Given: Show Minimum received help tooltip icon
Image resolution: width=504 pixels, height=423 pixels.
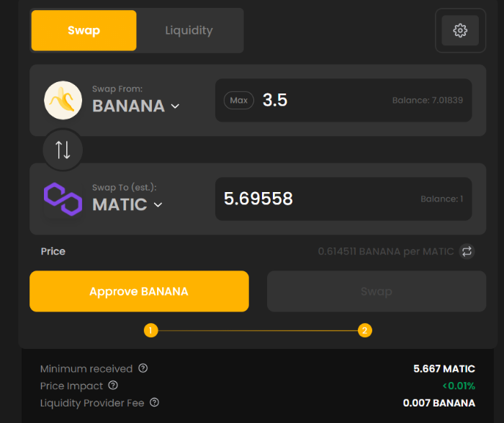Looking at the screenshot, I should (143, 368).
